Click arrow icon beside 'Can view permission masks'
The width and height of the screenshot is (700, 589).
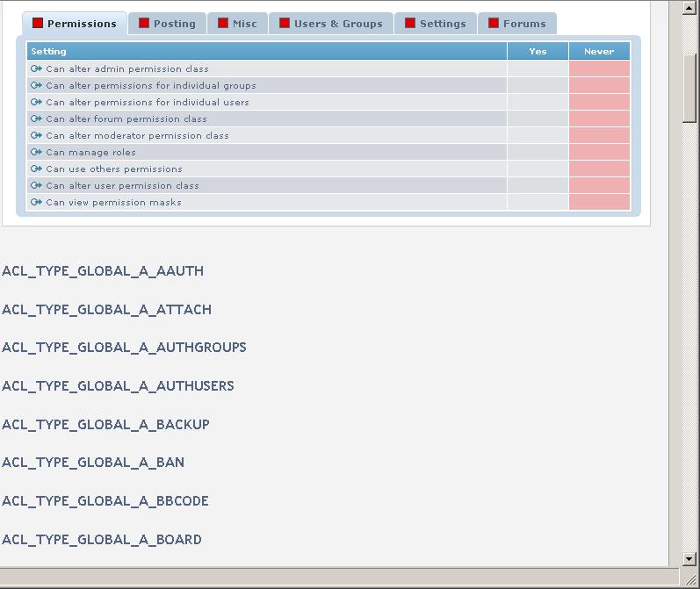(x=36, y=202)
